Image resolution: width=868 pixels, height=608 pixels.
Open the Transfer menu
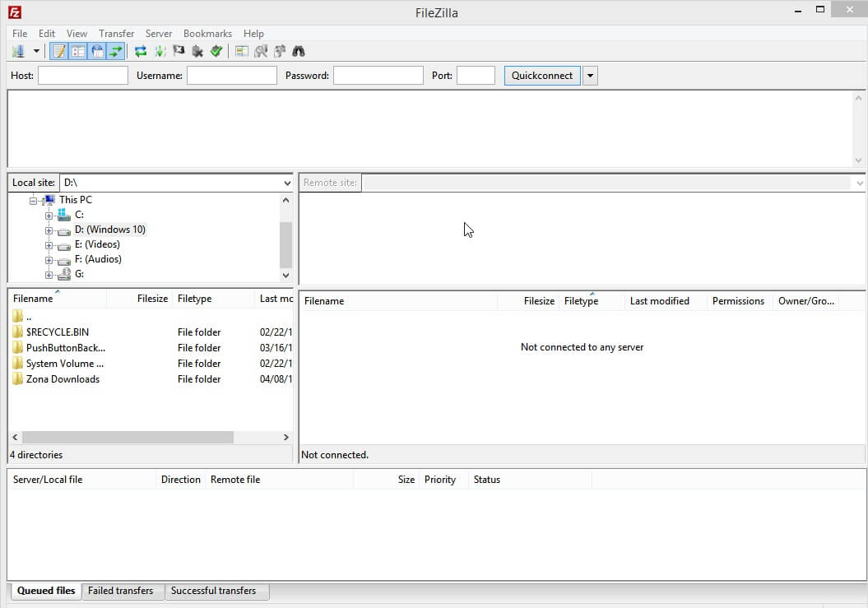pyautogui.click(x=116, y=34)
